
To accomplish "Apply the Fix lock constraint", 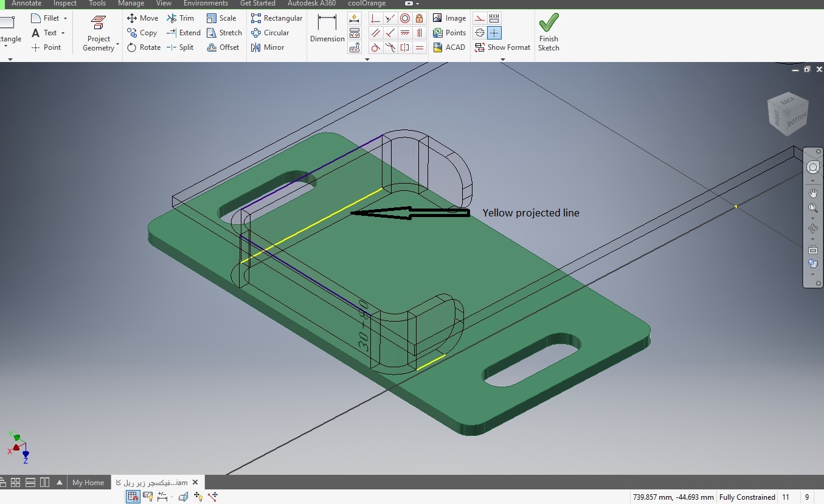I will pos(419,18).
